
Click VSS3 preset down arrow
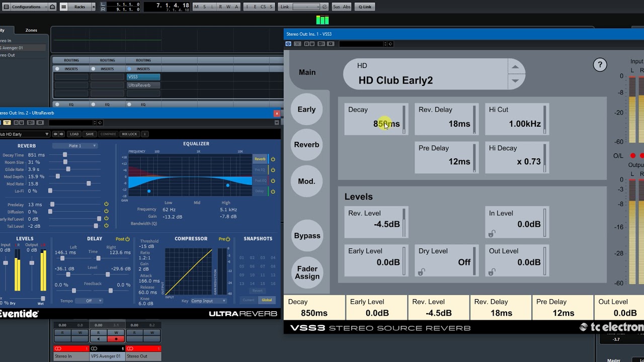click(515, 80)
